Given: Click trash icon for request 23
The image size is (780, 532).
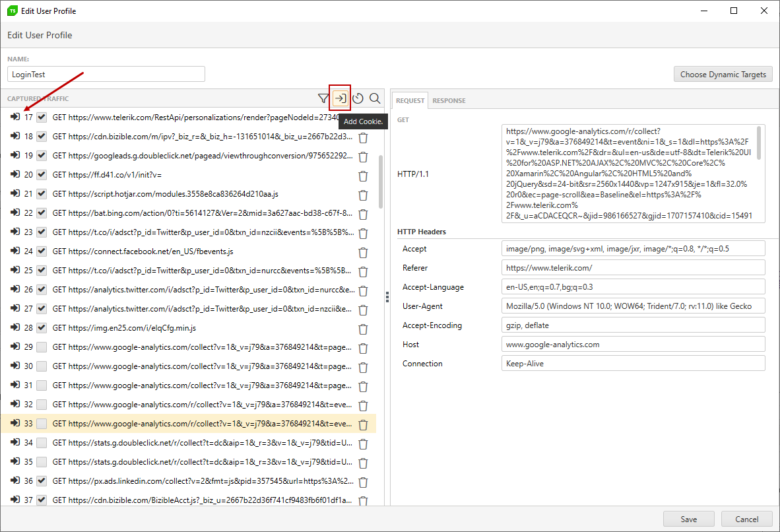Looking at the screenshot, I should [363, 234].
